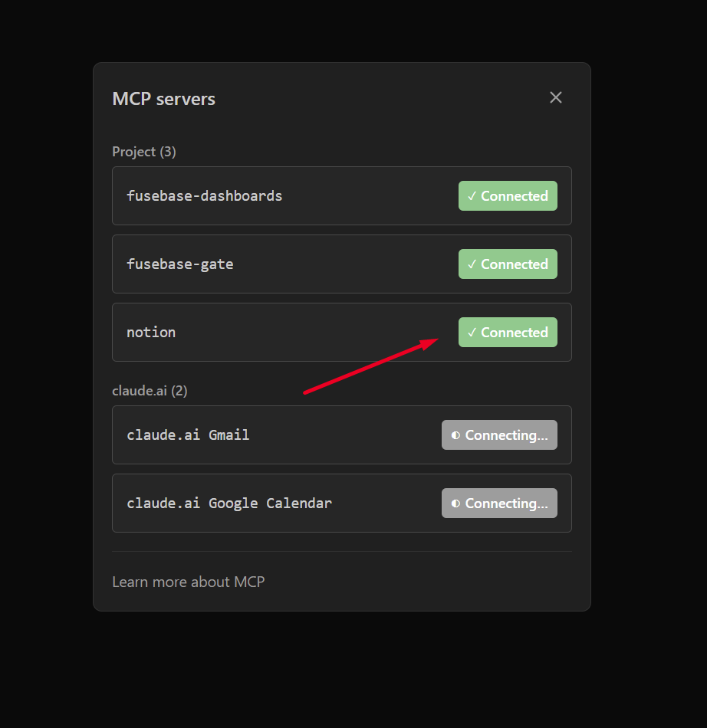Click the Connected badge for fusebase-dashboards

508,196
